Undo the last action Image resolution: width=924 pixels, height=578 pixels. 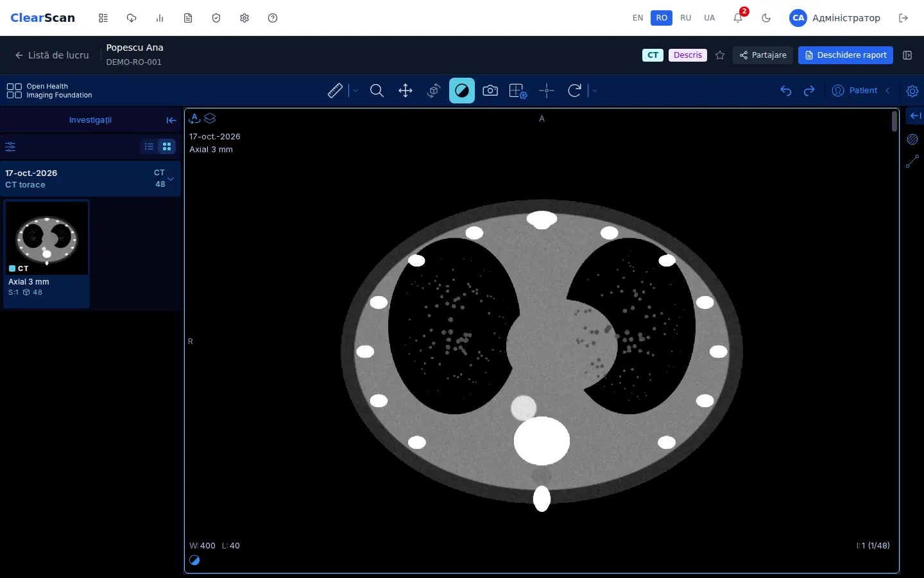786,91
